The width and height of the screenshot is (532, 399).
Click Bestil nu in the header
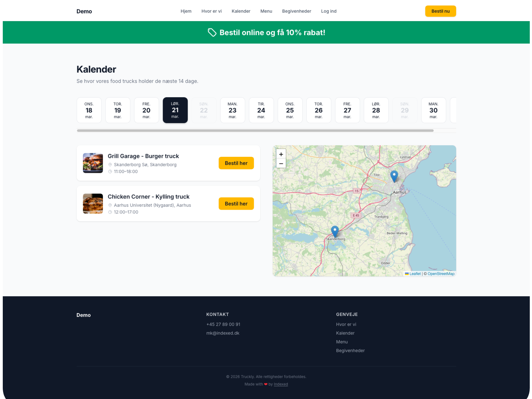tap(441, 11)
